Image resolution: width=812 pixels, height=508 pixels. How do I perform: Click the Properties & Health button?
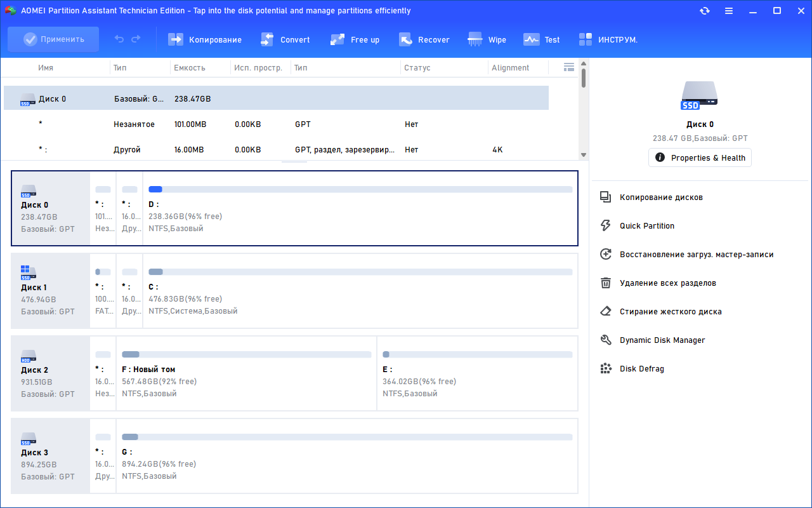700,157
